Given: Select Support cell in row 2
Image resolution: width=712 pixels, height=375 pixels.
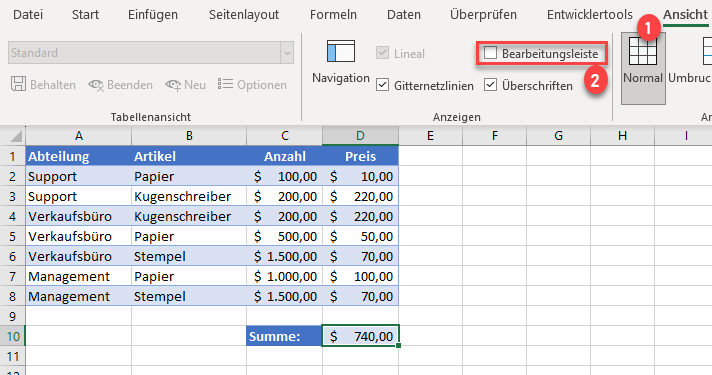Looking at the screenshot, I should pyautogui.click(x=79, y=176).
